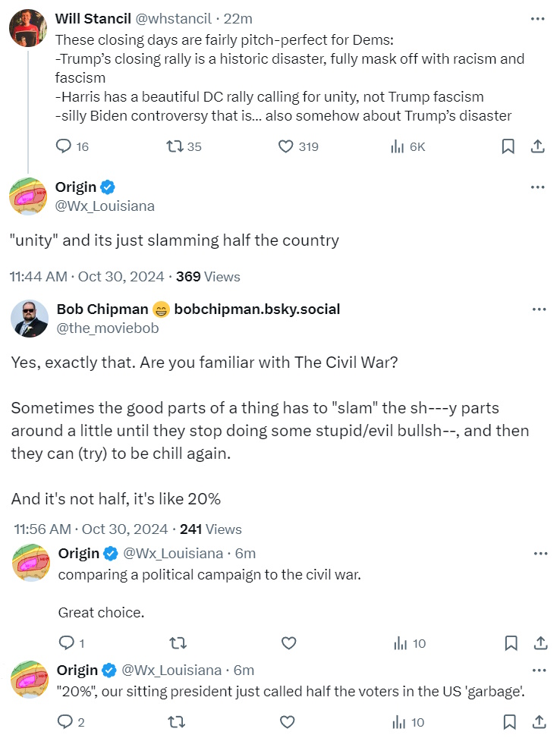
Task: Like Origin's "Great choice" reply
Action: click(288, 643)
